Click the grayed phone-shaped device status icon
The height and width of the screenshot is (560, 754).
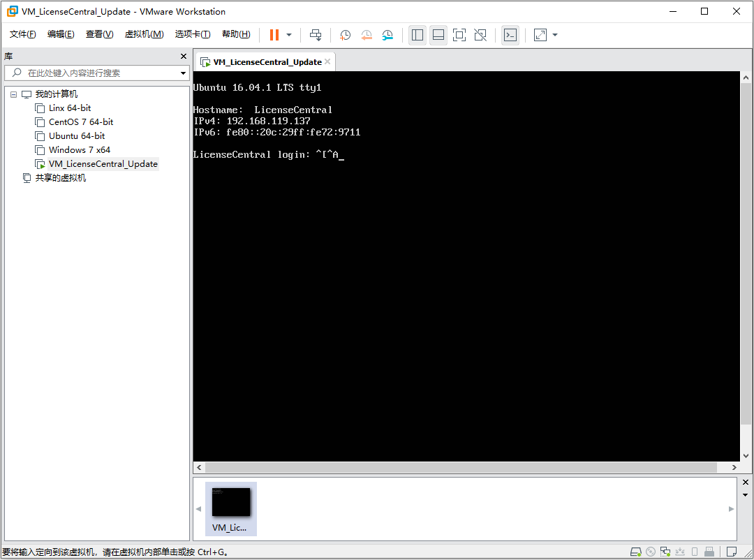point(695,552)
